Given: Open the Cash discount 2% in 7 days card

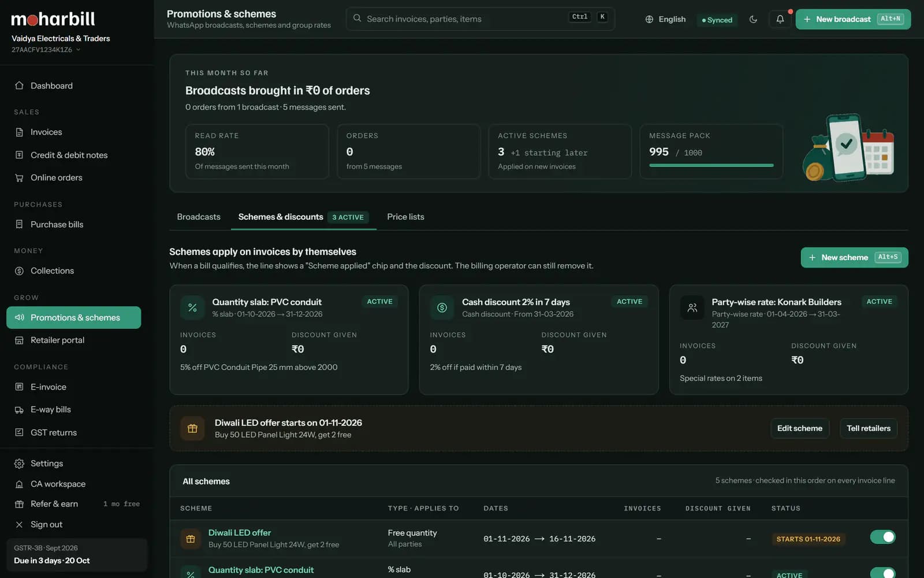Looking at the screenshot, I should (538, 339).
